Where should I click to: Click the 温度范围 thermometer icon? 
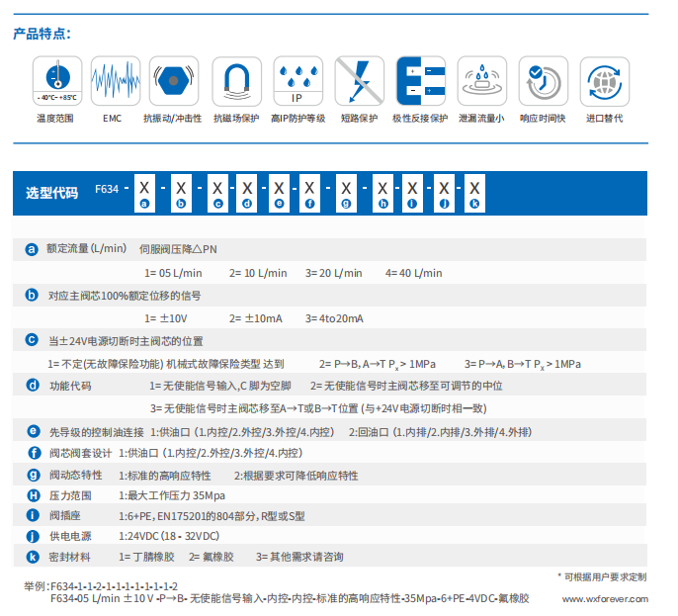tap(57, 81)
